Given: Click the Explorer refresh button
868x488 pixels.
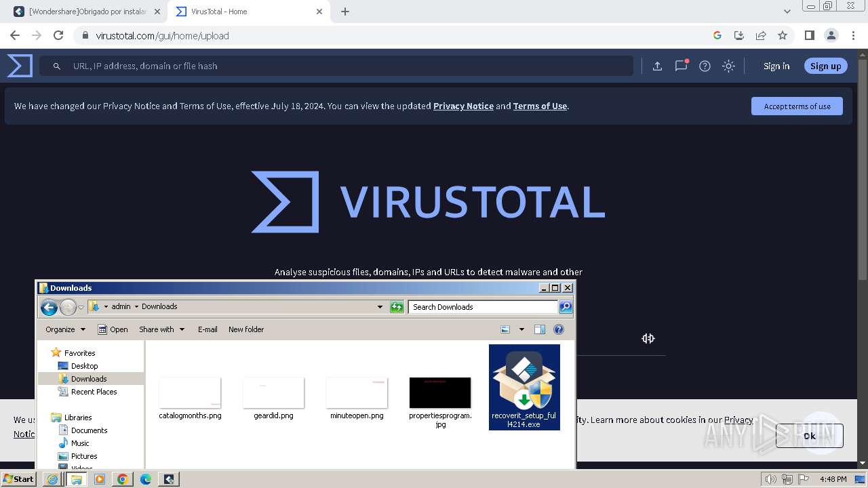Looking at the screenshot, I should click(397, 307).
